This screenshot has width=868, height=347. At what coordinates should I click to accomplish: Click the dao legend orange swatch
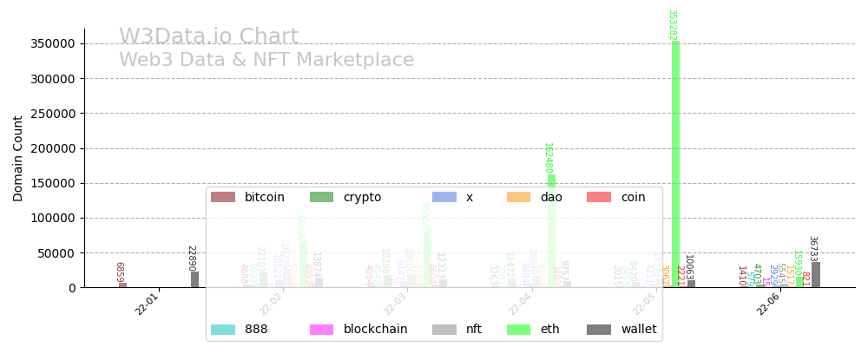pos(519,197)
